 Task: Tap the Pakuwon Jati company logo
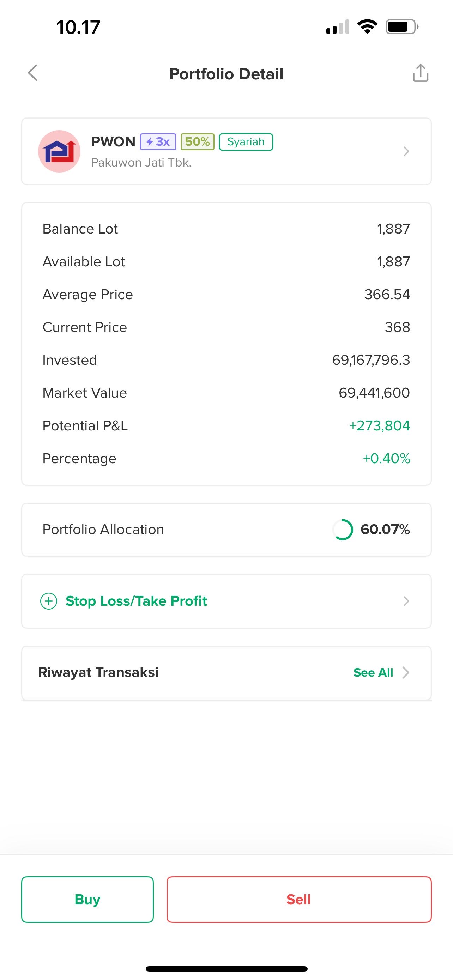click(59, 151)
